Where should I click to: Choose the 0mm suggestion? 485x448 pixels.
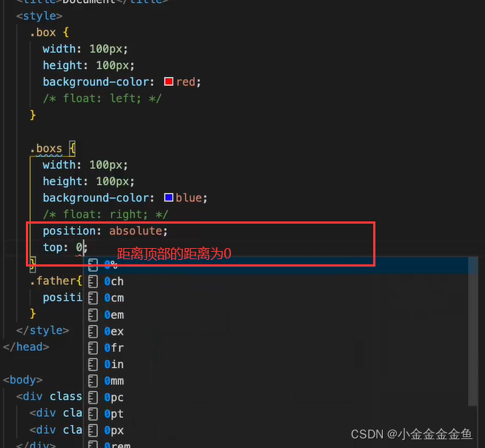pos(276,381)
